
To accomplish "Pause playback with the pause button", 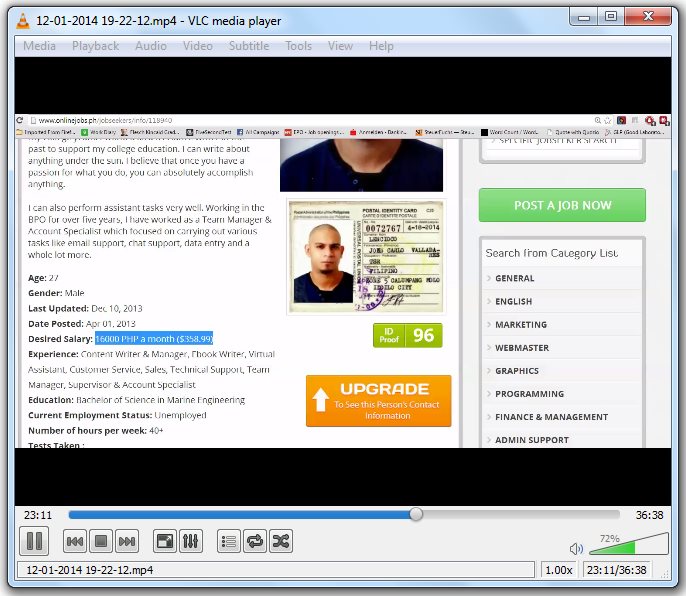I will (x=34, y=541).
